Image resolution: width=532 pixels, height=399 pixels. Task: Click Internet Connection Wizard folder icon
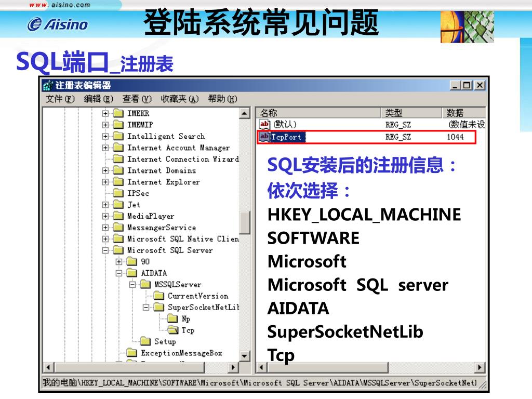pyautogui.click(x=118, y=159)
